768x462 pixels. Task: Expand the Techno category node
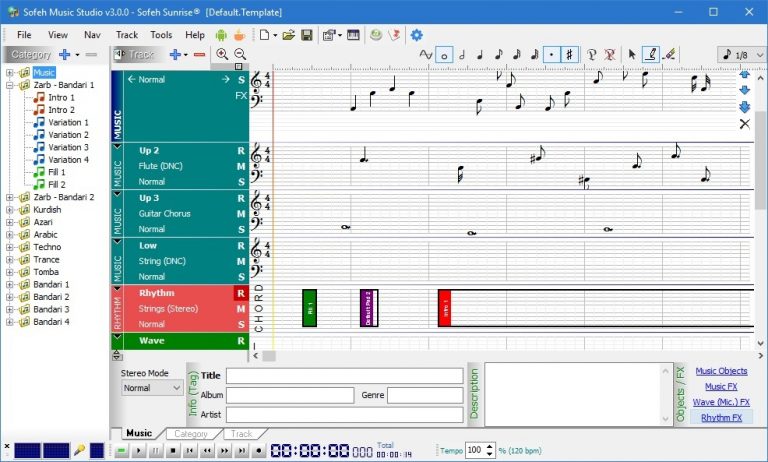9,247
